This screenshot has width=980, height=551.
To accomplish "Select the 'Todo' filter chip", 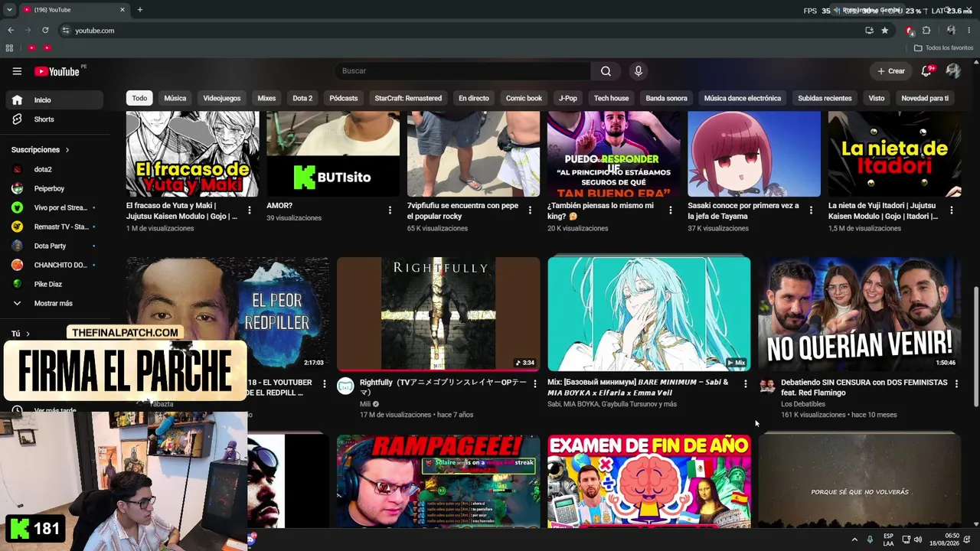I will coord(139,98).
